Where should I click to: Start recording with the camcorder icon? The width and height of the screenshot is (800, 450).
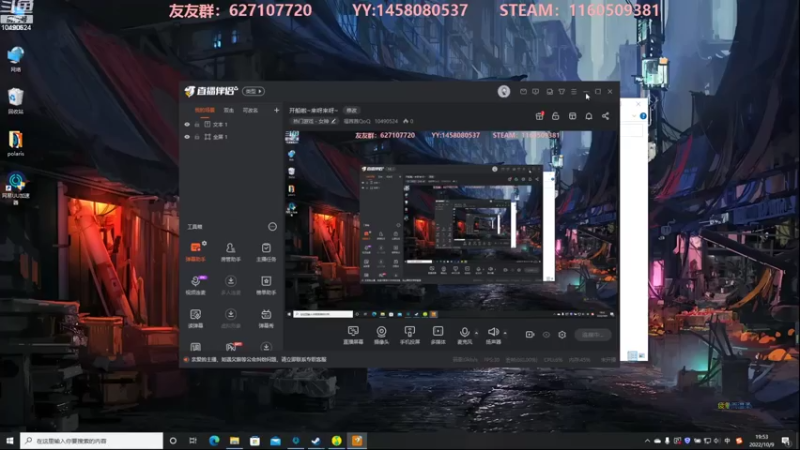(x=530, y=335)
